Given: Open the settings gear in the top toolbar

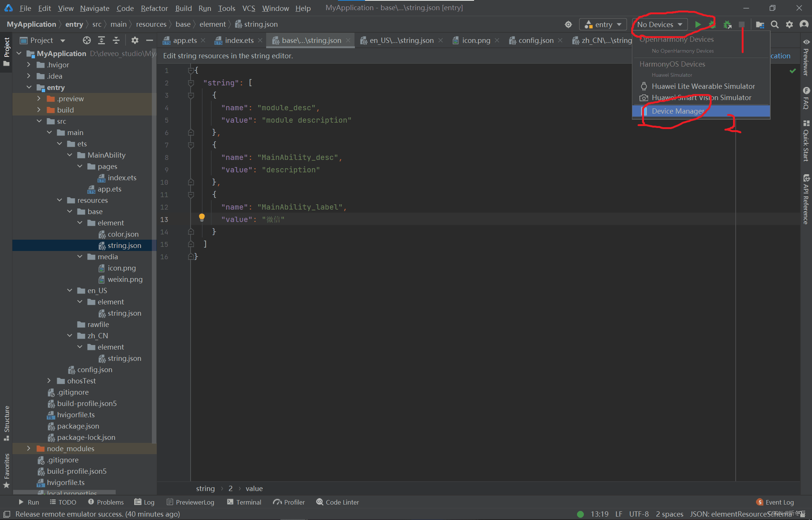Looking at the screenshot, I should tap(789, 24).
